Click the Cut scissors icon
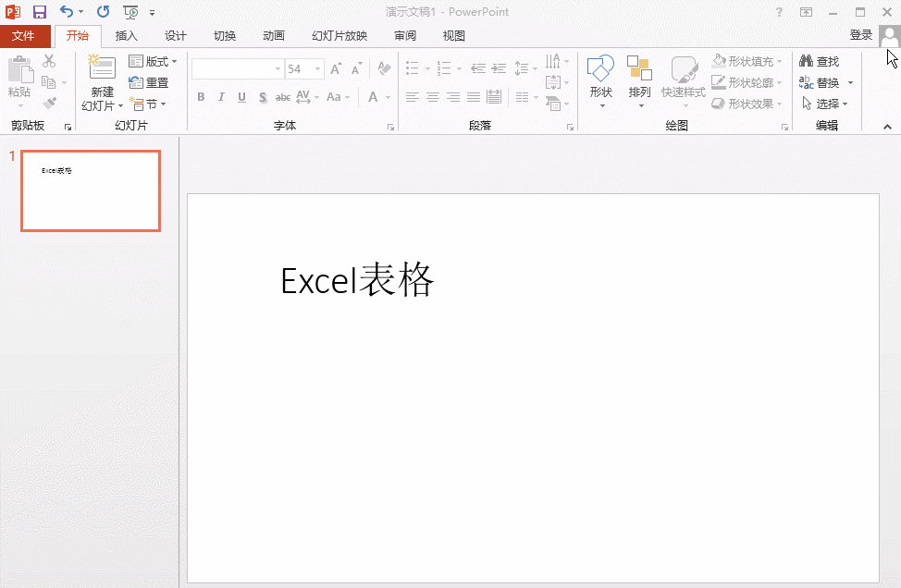 coord(49,61)
